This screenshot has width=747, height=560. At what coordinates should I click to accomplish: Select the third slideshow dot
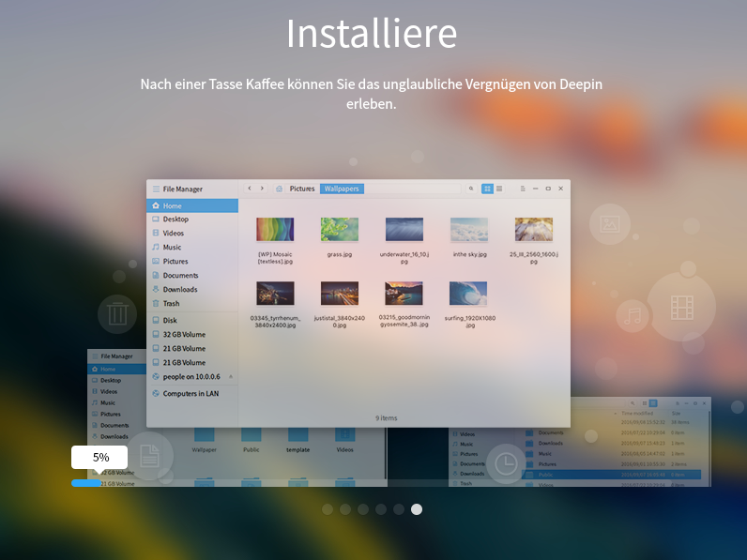(x=363, y=509)
